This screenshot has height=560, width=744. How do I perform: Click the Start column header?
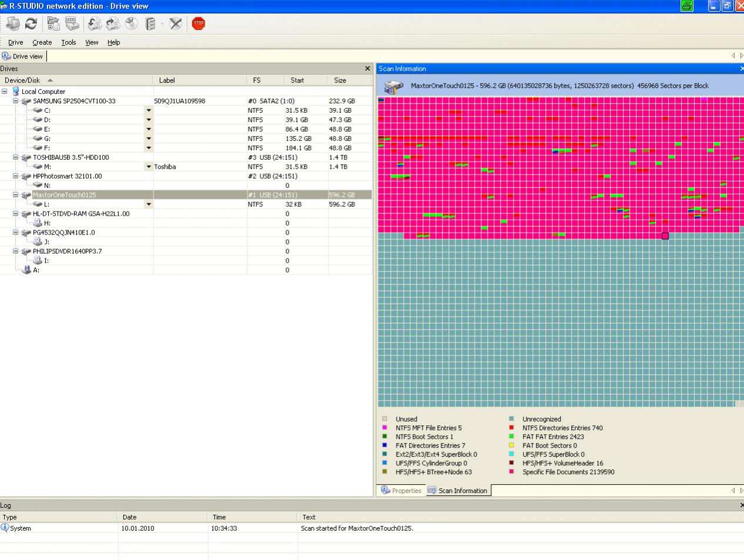(x=306, y=81)
